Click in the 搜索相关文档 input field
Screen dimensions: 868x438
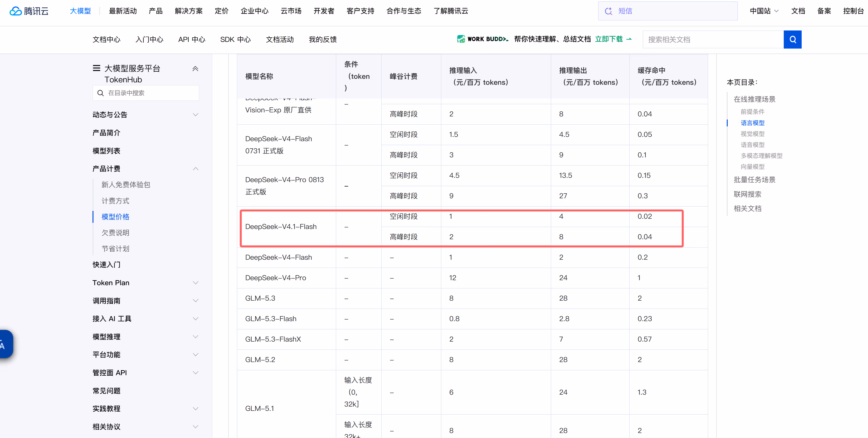(x=713, y=40)
